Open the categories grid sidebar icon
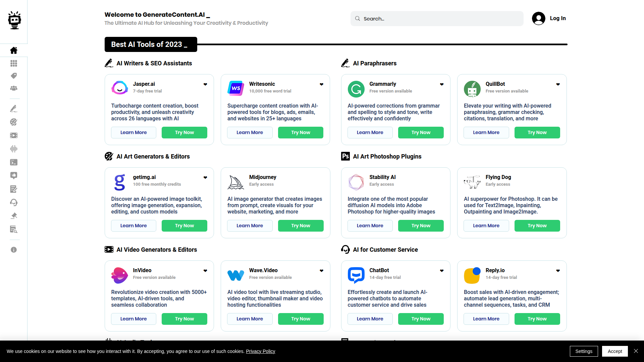This screenshot has width=644, height=362. coord(14,63)
